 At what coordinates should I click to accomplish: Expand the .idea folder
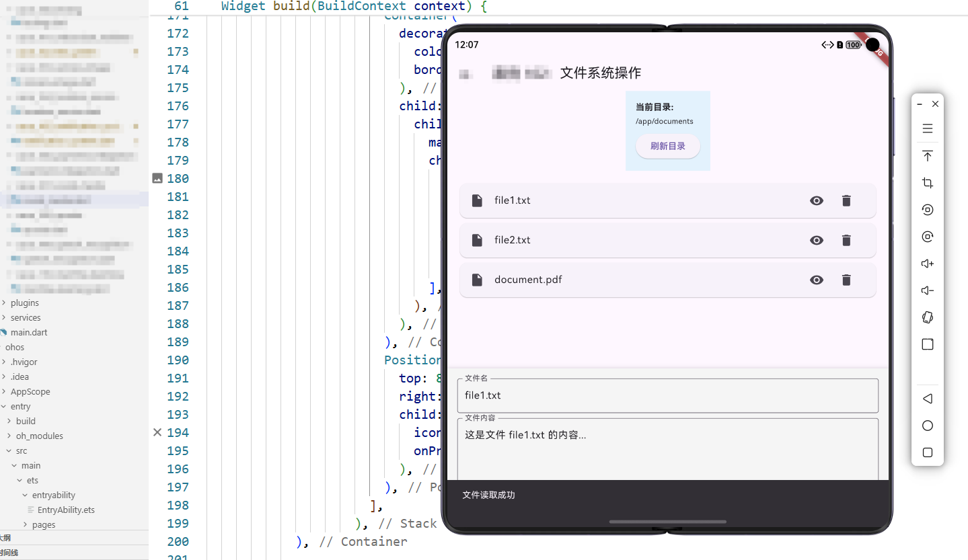click(x=4, y=376)
